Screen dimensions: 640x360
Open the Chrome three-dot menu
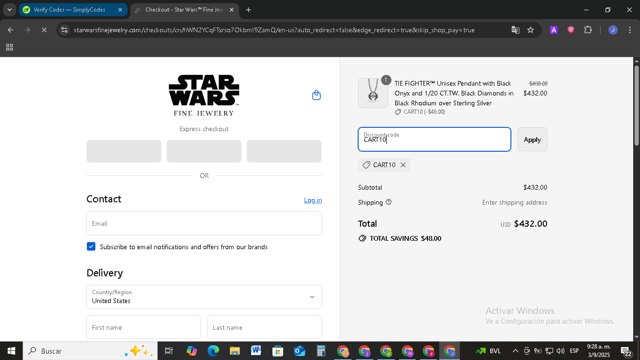pyautogui.click(x=629, y=30)
